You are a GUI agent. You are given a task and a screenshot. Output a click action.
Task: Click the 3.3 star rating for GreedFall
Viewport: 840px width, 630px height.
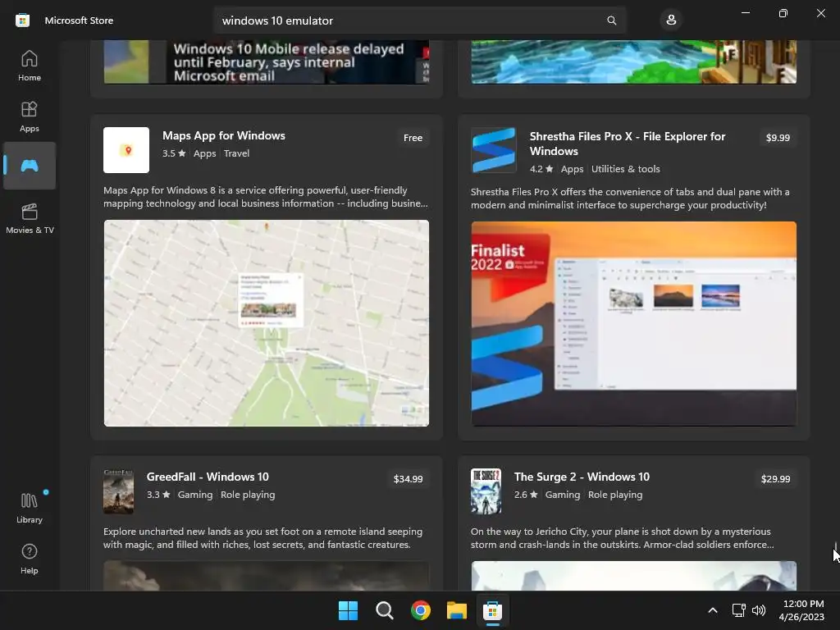click(x=158, y=495)
